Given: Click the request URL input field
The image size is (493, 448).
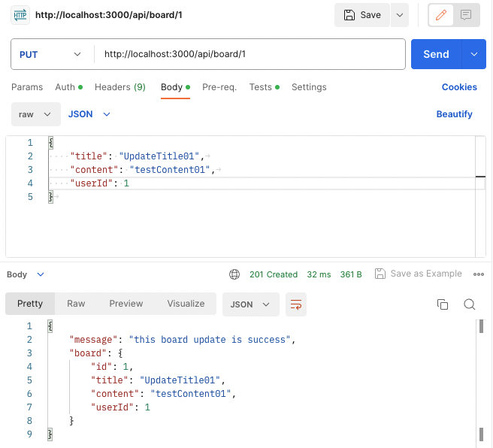Looking at the screenshot, I should click(x=250, y=54).
